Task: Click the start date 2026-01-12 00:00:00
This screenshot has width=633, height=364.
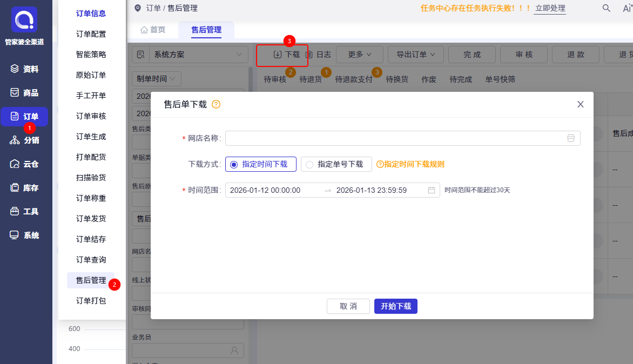Action: point(265,190)
